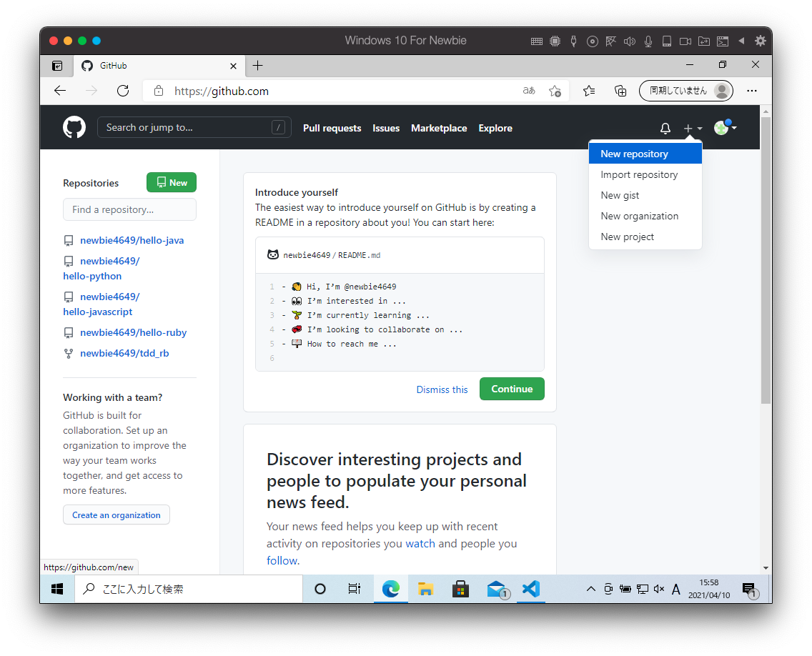Screen dimensions: 812x656
Task: Open the Action Center notification icon
Action: (749, 590)
